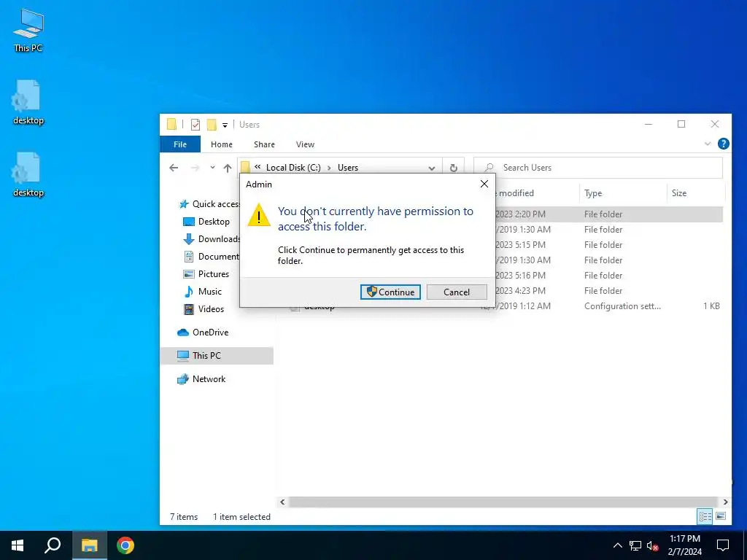The width and height of the screenshot is (747, 560).
Task: Select Network in navigation pane
Action: click(201, 379)
